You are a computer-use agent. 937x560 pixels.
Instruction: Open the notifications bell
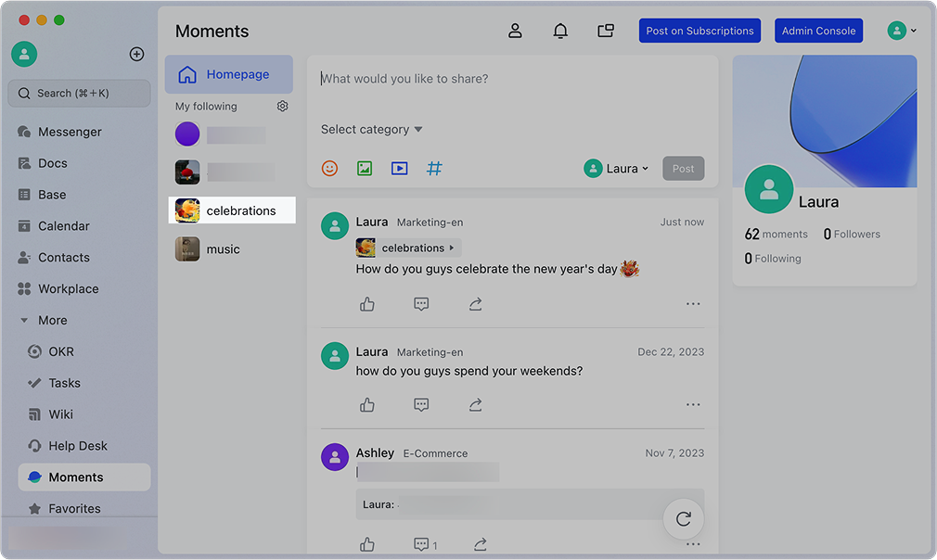pyautogui.click(x=560, y=31)
